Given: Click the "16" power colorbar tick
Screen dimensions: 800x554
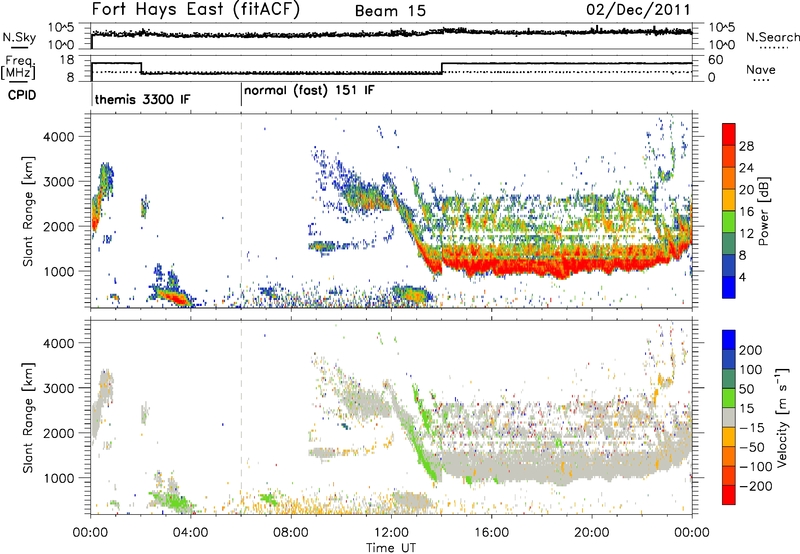Looking at the screenshot, I should pos(746,211).
